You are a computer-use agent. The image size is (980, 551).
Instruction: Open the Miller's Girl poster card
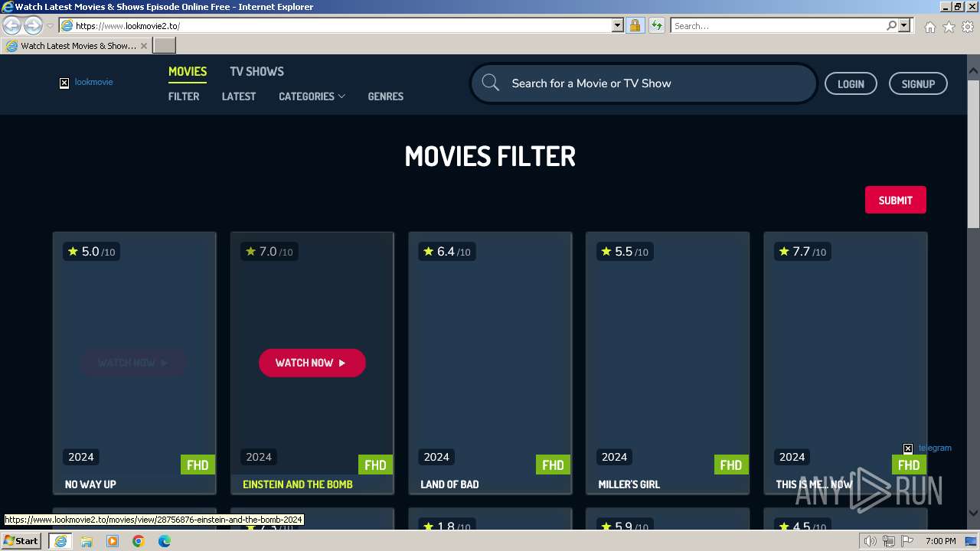668,363
